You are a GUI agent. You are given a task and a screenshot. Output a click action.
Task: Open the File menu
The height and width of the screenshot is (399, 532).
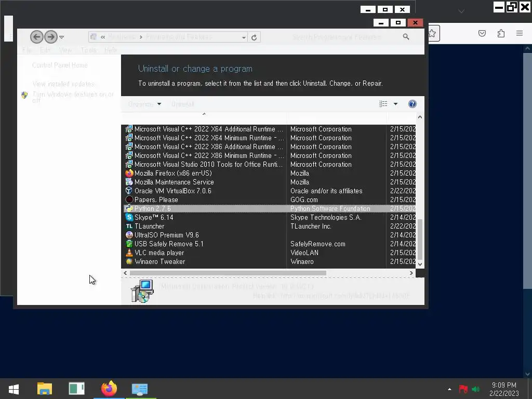(x=27, y=50)
